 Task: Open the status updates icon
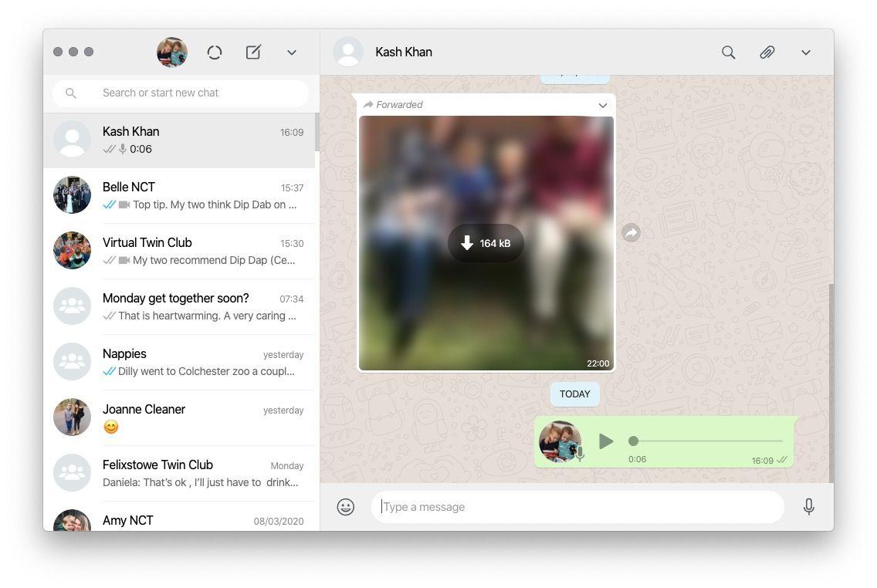[x=215, y=52]
